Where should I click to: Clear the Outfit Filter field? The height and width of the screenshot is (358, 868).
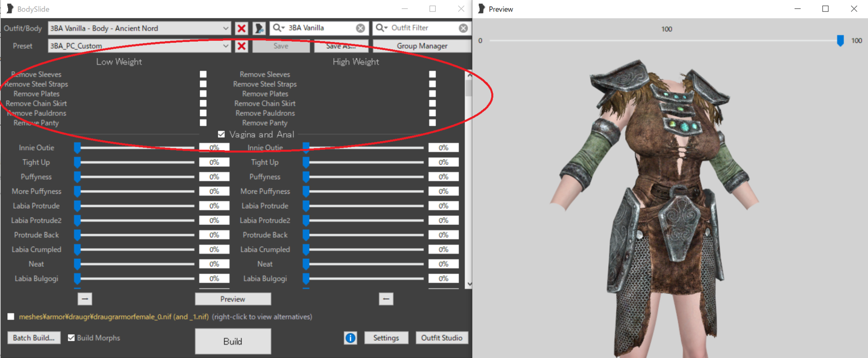click(463, 28)
